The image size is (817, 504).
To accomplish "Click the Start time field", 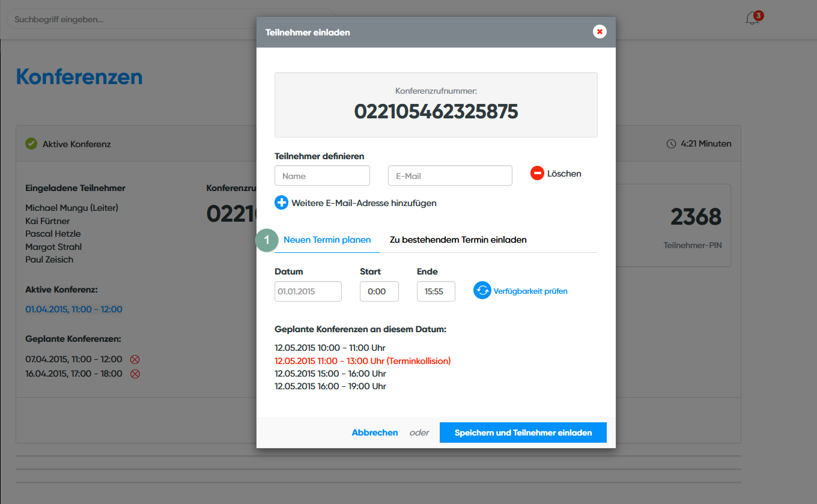I will (379, 291).
